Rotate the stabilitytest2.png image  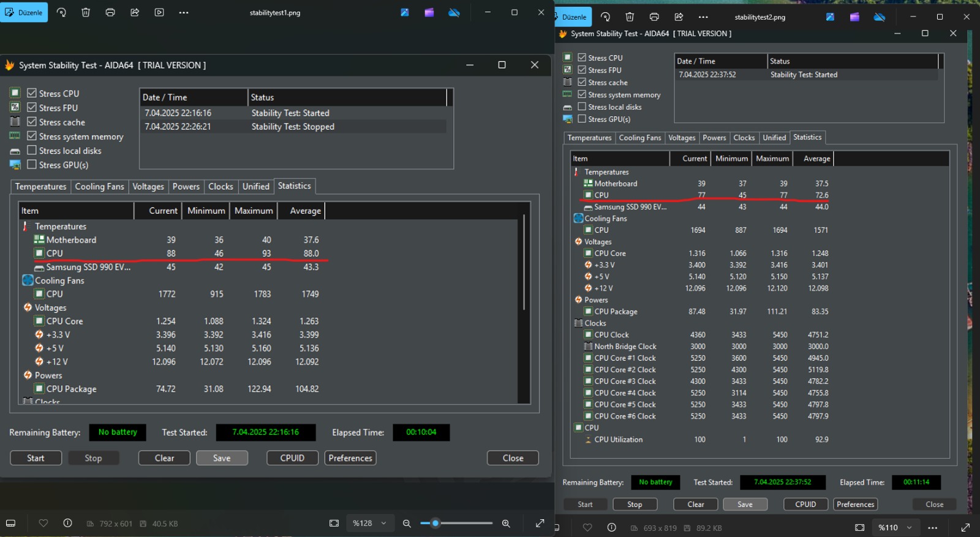point(605,17)
